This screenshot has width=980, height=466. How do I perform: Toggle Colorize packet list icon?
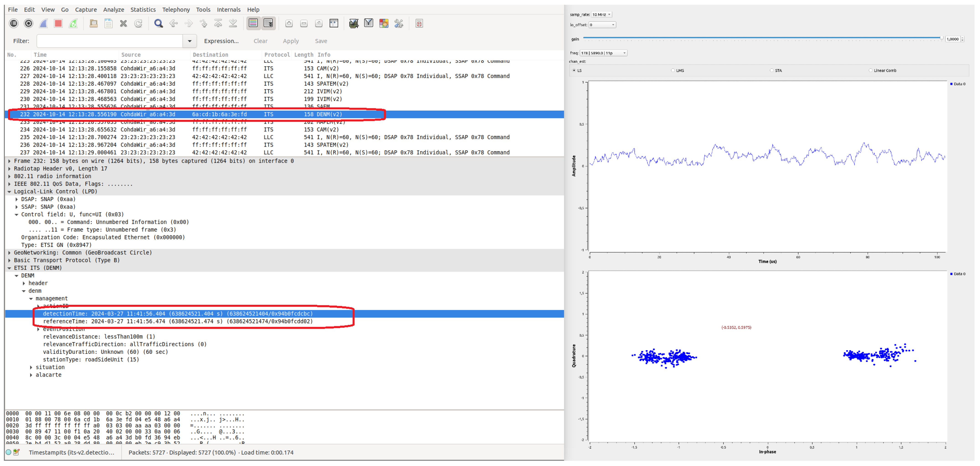tap(253, 23)
